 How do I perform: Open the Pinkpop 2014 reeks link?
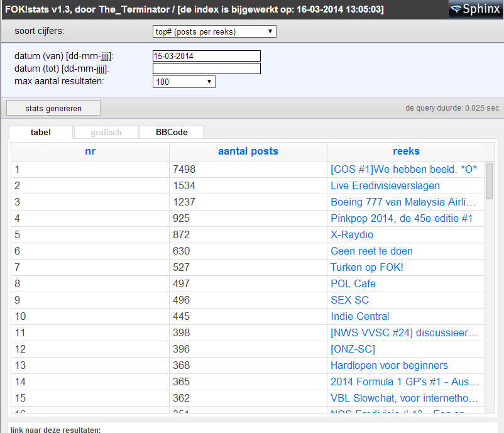point(402,218)
